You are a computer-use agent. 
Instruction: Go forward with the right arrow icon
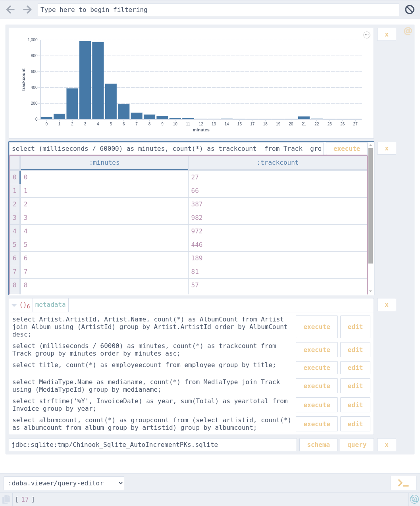pos(27,10)
